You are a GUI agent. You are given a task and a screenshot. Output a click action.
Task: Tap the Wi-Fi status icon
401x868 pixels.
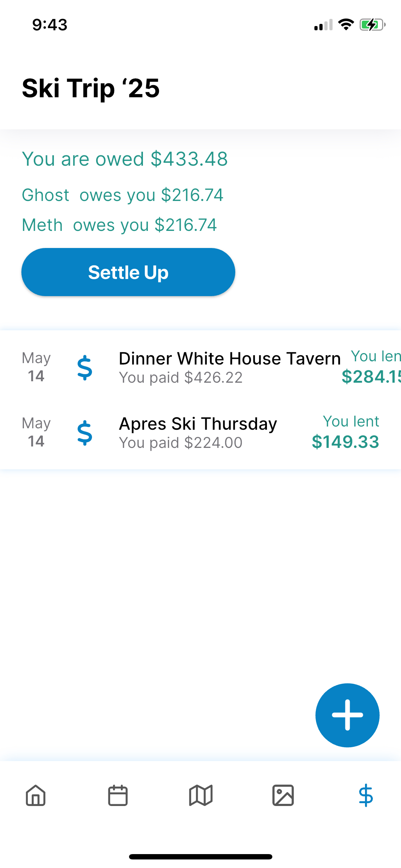click(x=346, y=25)
